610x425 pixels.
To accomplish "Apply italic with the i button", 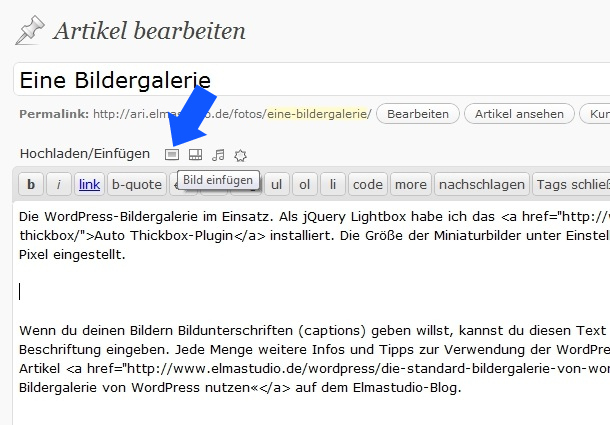I will (x=59, y=184).
